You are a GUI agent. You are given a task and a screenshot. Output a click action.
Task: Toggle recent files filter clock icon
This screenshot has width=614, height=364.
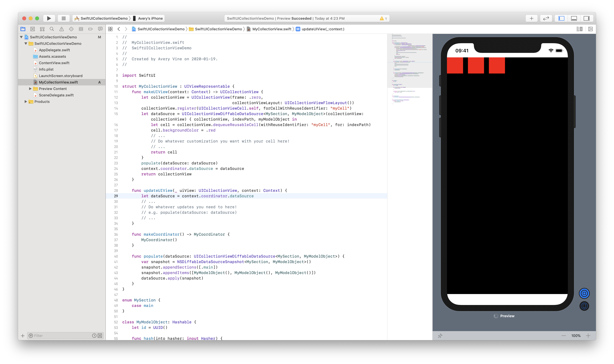point(94,335)
